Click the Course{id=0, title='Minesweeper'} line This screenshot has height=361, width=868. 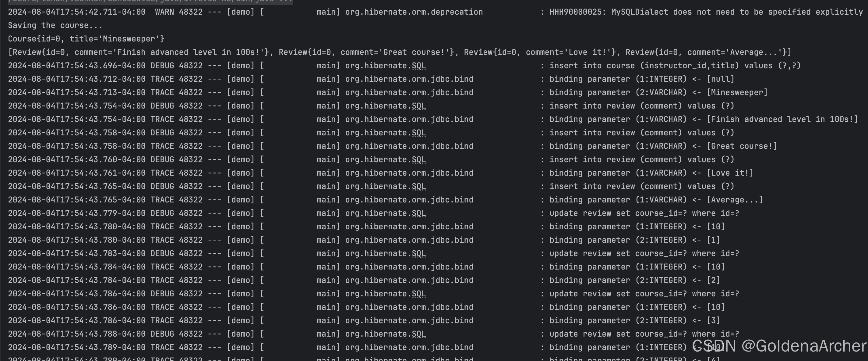(86, 39)
